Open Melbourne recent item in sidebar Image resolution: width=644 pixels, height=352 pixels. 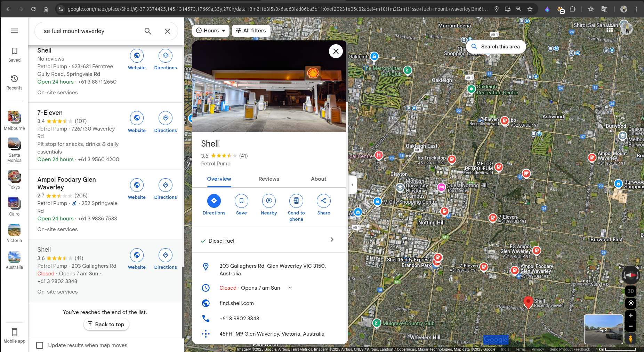[x=14, y=120]
